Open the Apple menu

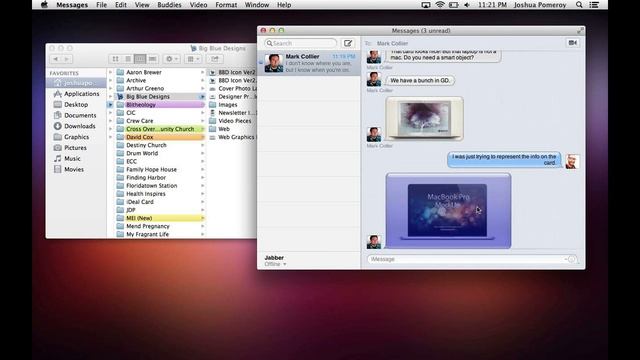(x=44, y=5)
